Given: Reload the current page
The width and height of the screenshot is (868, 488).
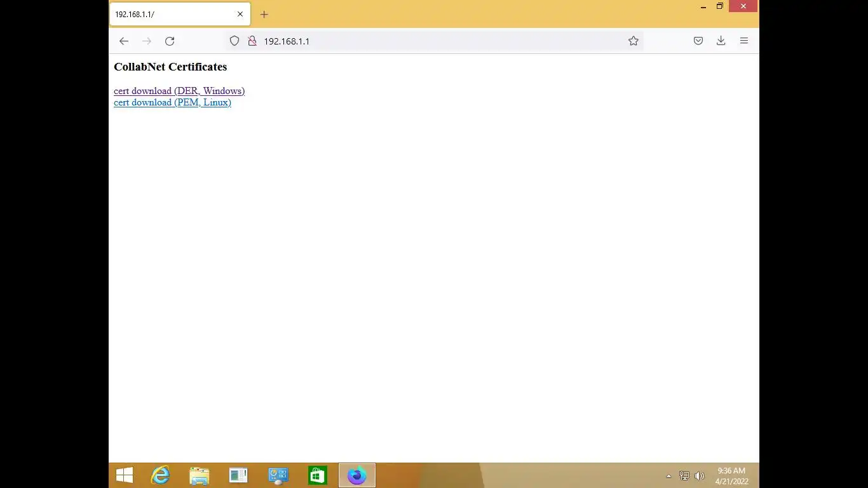Looking at the screenshot, I should (x=170, y=41).
